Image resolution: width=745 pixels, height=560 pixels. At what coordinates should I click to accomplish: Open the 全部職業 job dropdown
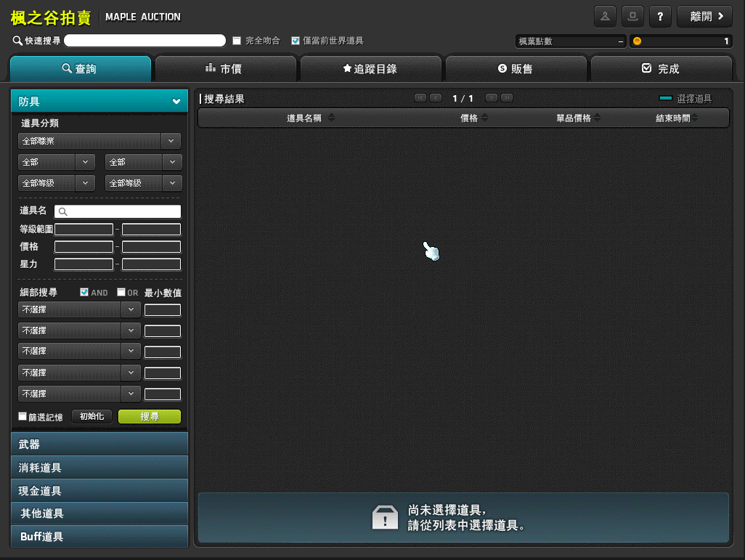pos(99,141)
